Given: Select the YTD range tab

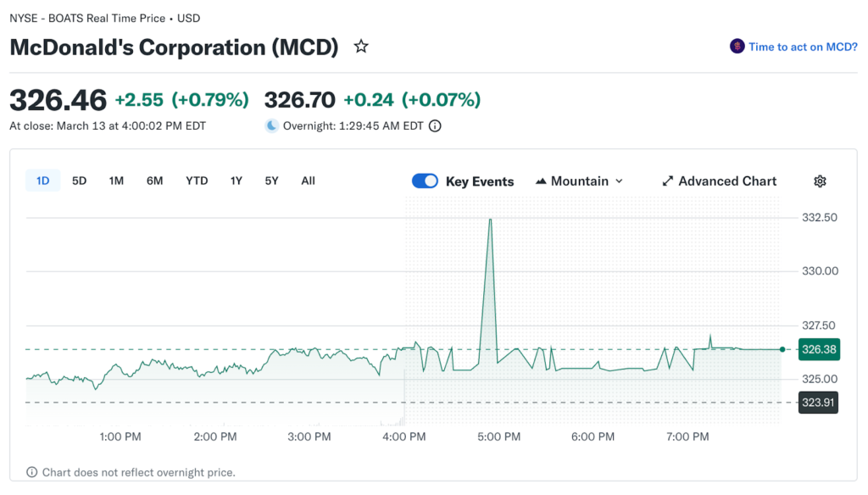Looking at the screenshot, I should pyautogui.click(x=197, y=181).
